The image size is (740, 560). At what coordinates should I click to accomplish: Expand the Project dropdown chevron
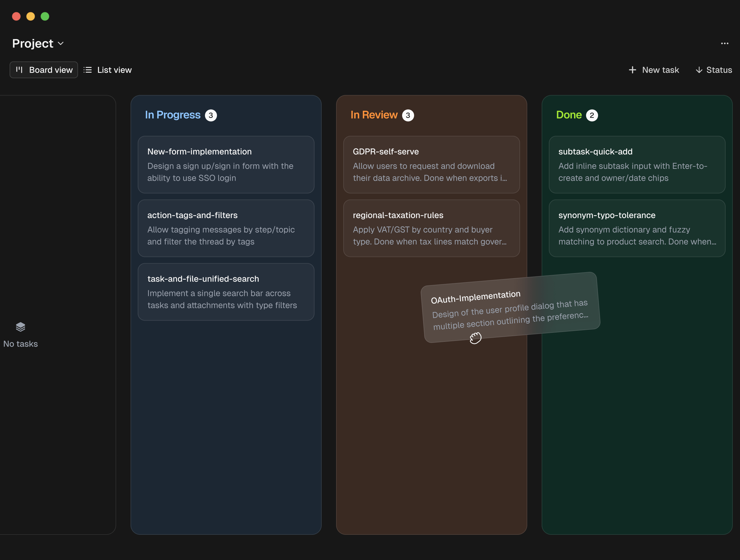click(61, 44)
